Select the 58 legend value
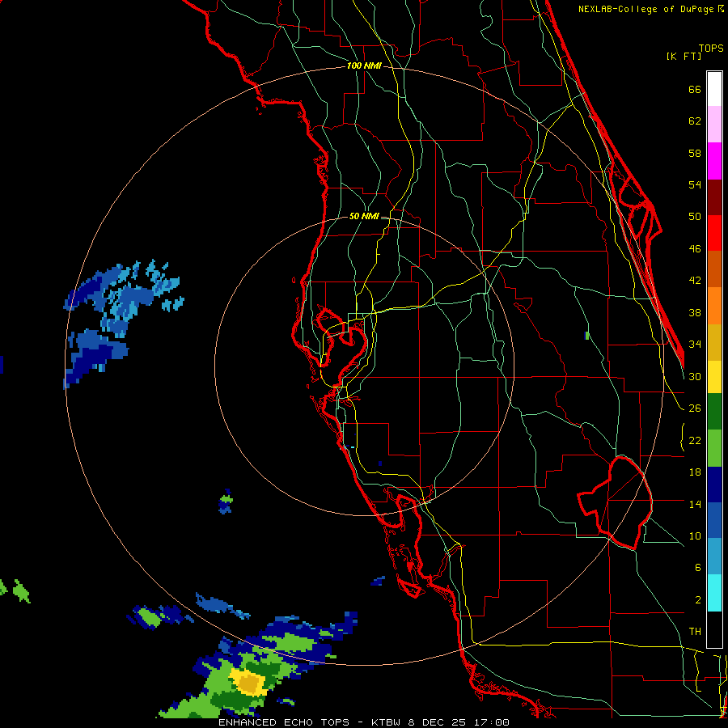 pyautogui.click(x=695, y=153)
